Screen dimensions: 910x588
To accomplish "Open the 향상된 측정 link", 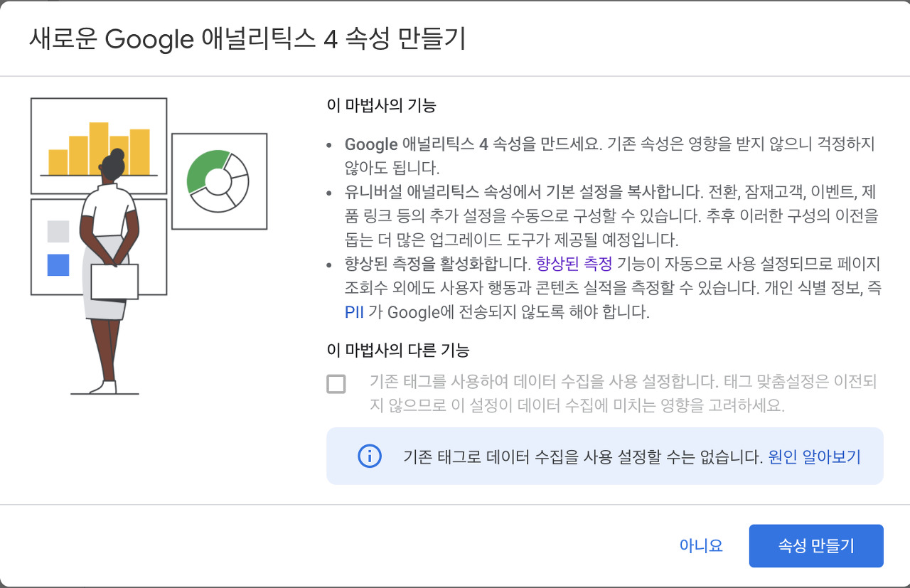I will (574, 264).
